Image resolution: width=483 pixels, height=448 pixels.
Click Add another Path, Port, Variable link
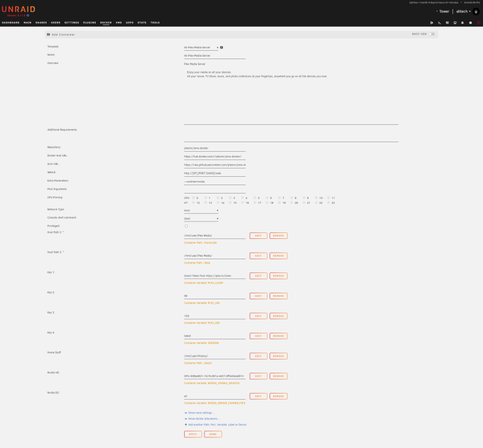pyautogui.click(x=217, y=425)
